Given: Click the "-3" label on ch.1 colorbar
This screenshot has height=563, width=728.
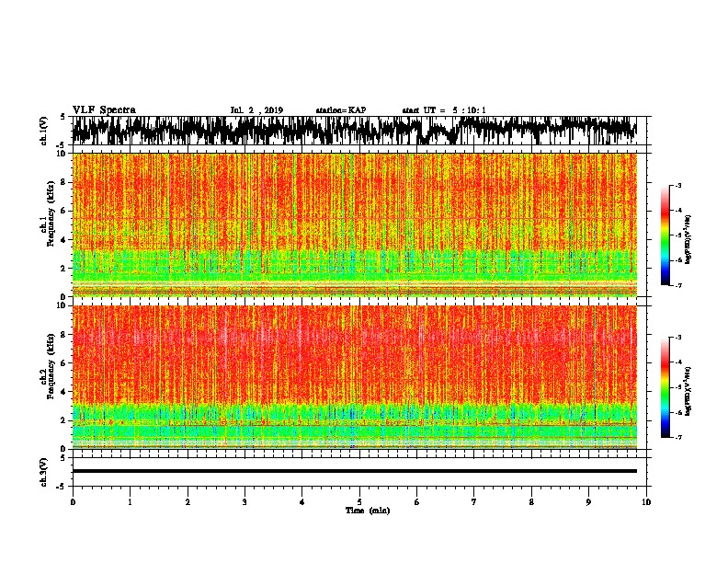Looking at the screenshot, I should tap(678, 185).
